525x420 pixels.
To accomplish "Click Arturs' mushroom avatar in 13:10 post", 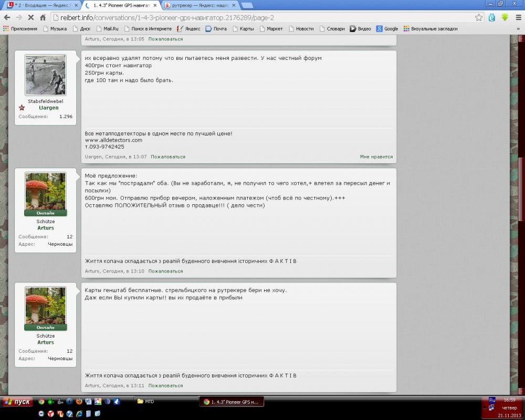I will coord(46,191).
